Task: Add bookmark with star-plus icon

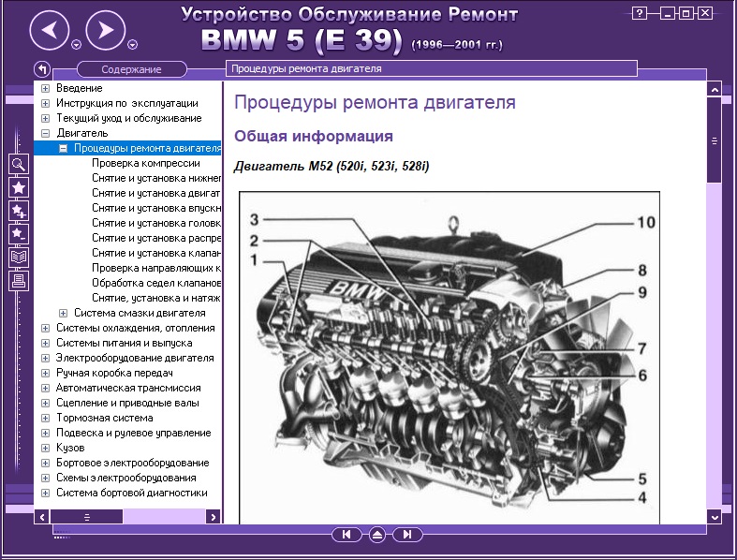Action: (19, 211)
